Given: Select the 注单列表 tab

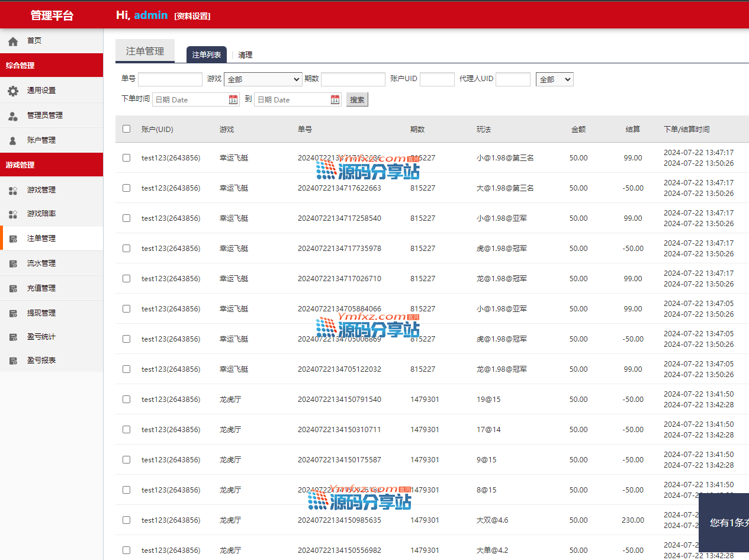Looking at the screenshot, I should [207, 55].
